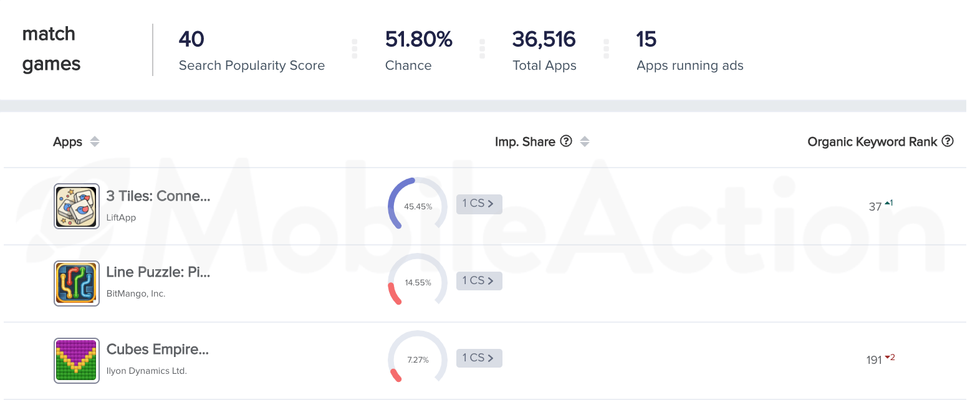Open the Line Puzzle: Pi... app link
The image size is (980, 400).
click(158, 272)
